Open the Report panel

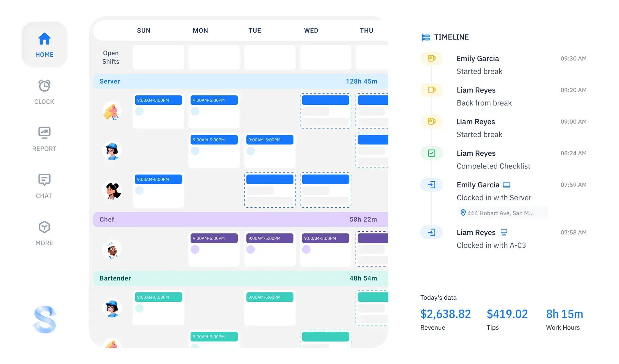coord(44,132)
